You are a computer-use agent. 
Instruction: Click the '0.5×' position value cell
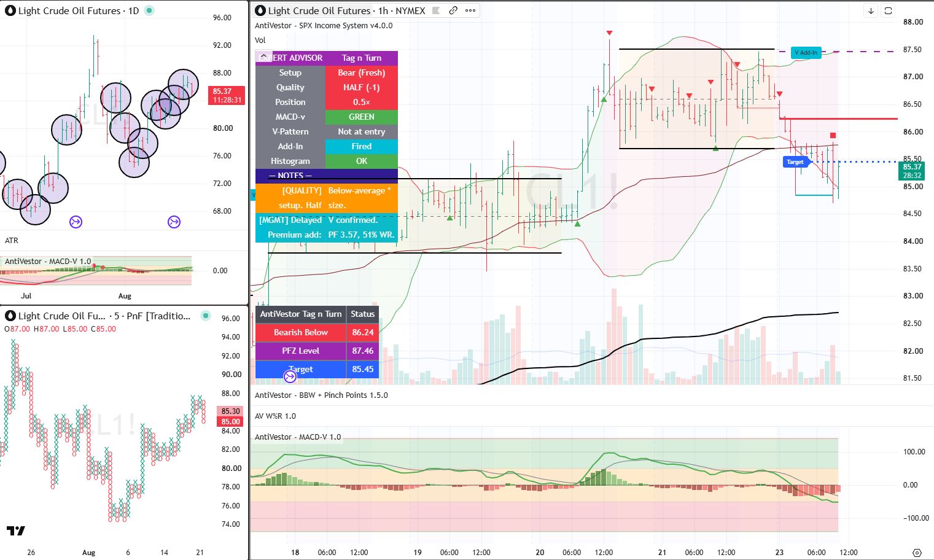click(x=362, y=102)
